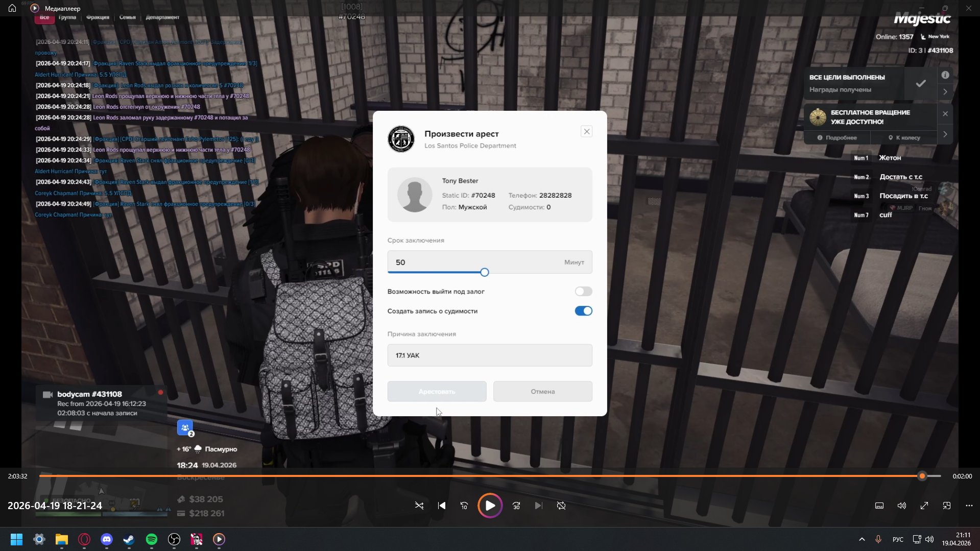Expand the free spin notification arrow
The image size is (980, 551).
click(945, 134)
